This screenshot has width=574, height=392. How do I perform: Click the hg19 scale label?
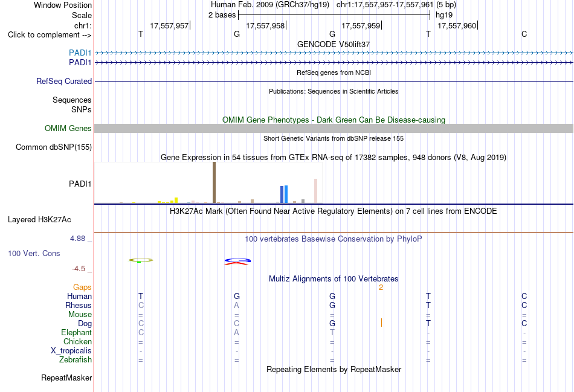[x=444, y=15]
